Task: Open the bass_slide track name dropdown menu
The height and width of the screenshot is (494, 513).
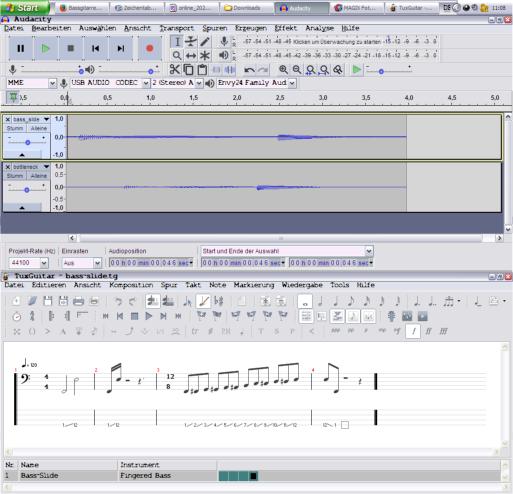Action: tap(46, 119)
